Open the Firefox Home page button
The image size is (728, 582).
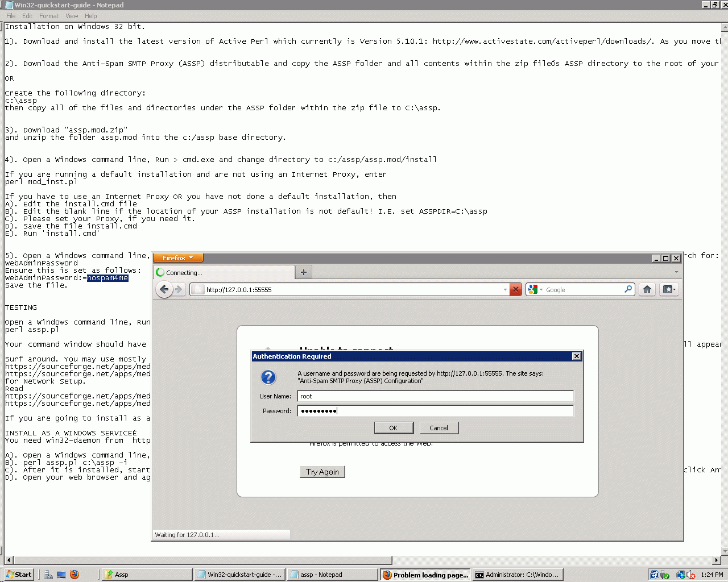tap(647, 289)
